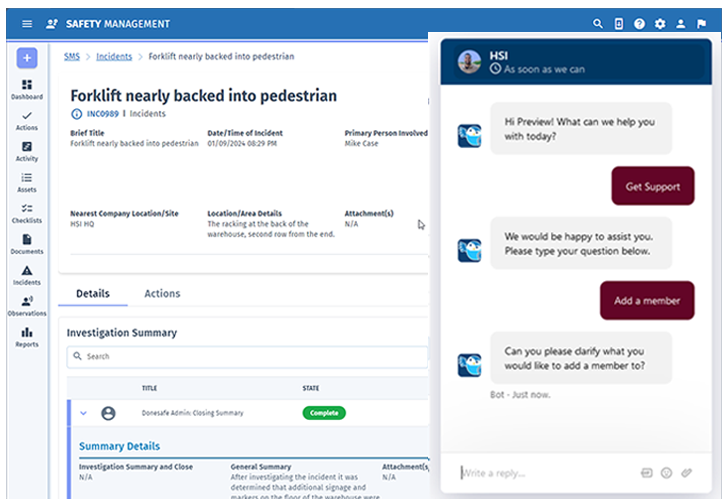
Task: Open settings gear in the header
Action: coord(660,24)
